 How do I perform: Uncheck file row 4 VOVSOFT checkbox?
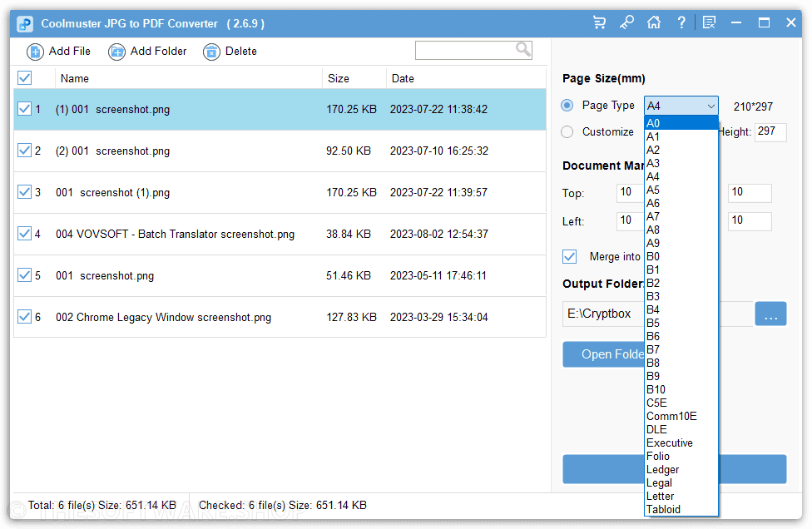[24, 234]
